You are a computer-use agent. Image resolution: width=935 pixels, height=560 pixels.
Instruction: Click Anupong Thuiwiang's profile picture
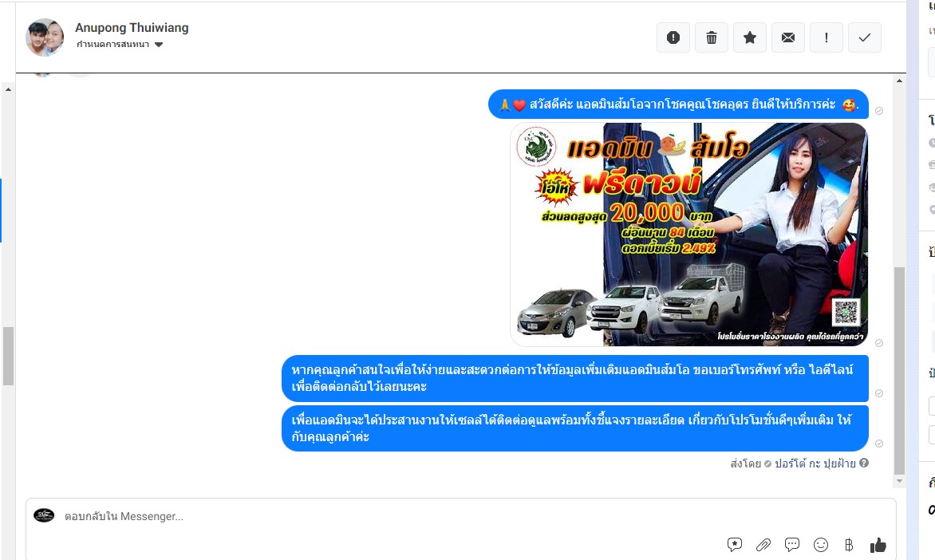point(45,37)
